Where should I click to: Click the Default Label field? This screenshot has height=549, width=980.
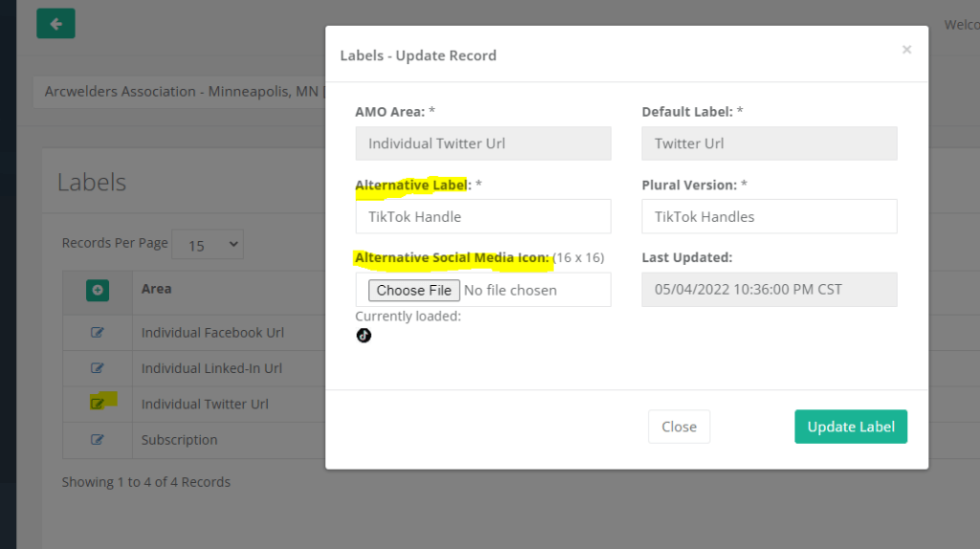click(768, 143)
